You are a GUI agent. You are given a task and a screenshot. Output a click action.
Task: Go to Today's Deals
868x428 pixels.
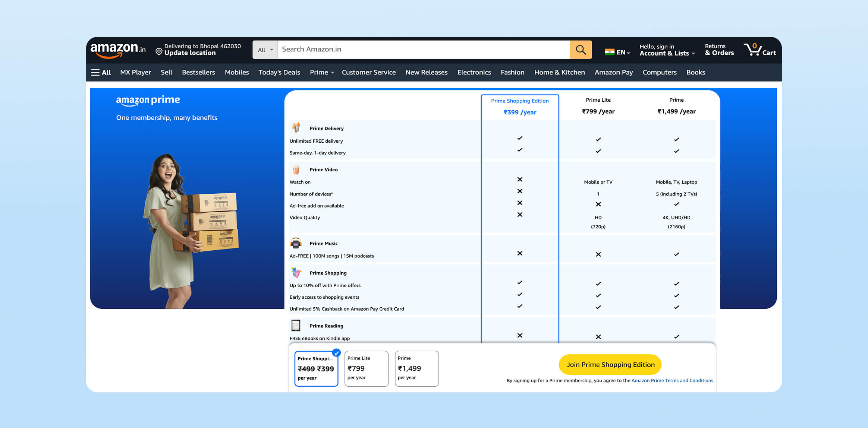coord(279,72)
